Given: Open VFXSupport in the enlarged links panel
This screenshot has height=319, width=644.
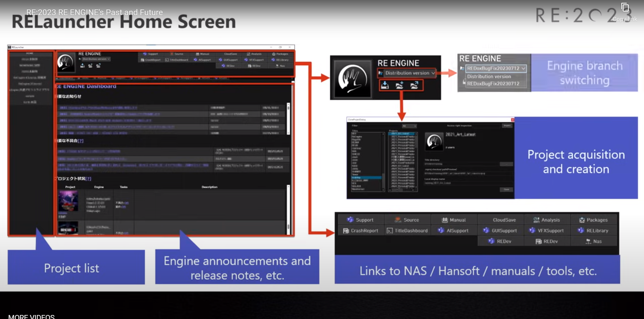Looking at the screenshot, I should (x=547, y=230).
